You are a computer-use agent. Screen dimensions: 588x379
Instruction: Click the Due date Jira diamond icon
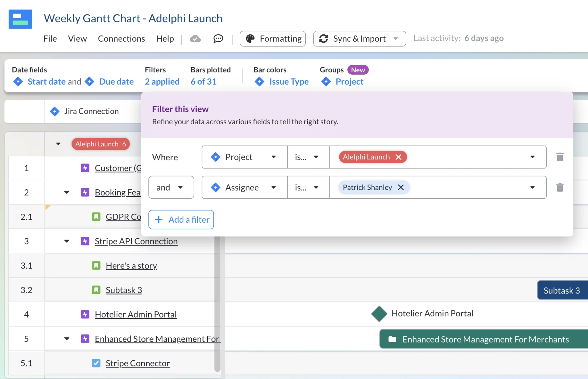point(90,81)
